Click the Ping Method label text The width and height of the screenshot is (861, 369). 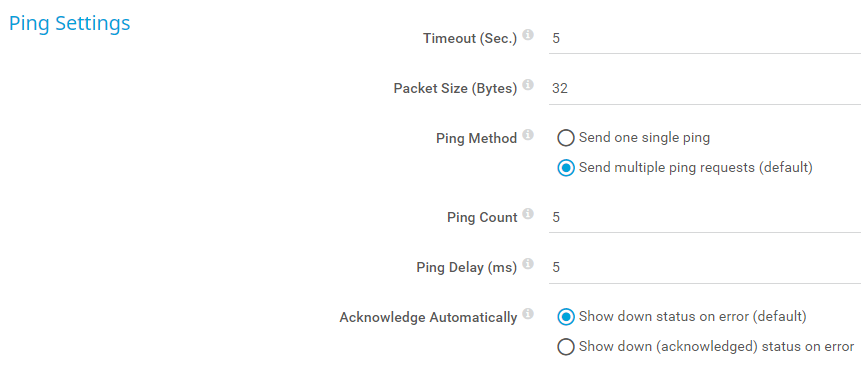[x=477, y=138]
